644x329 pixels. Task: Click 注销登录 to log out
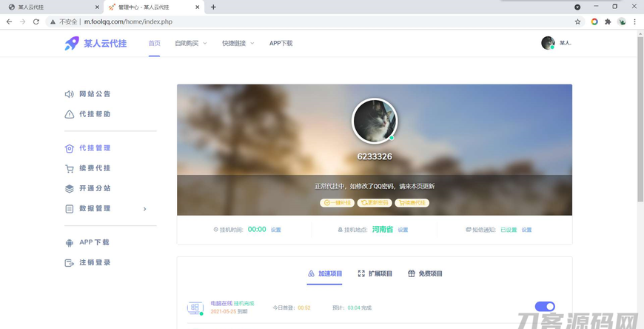(95, 263)
